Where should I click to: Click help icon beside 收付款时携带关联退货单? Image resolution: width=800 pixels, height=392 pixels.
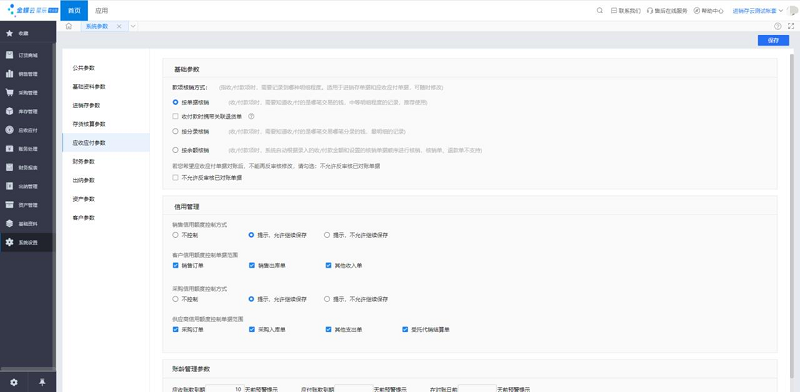pyautogui.click(x=251, y=116)
